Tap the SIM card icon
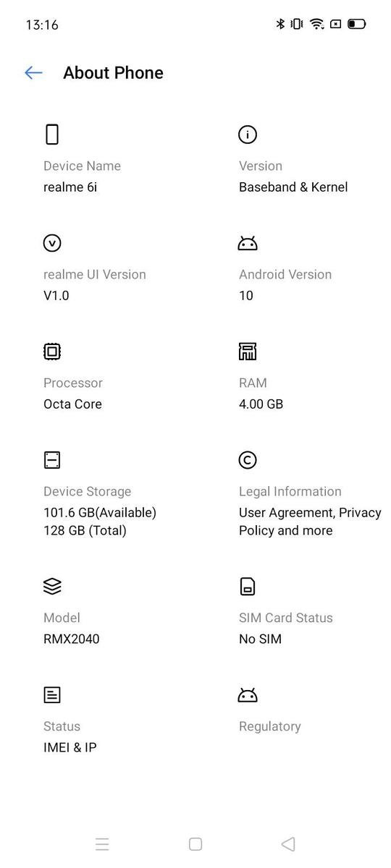Image resolution: width=391 pixels, height=868 pixels. (x=248, y=587)
